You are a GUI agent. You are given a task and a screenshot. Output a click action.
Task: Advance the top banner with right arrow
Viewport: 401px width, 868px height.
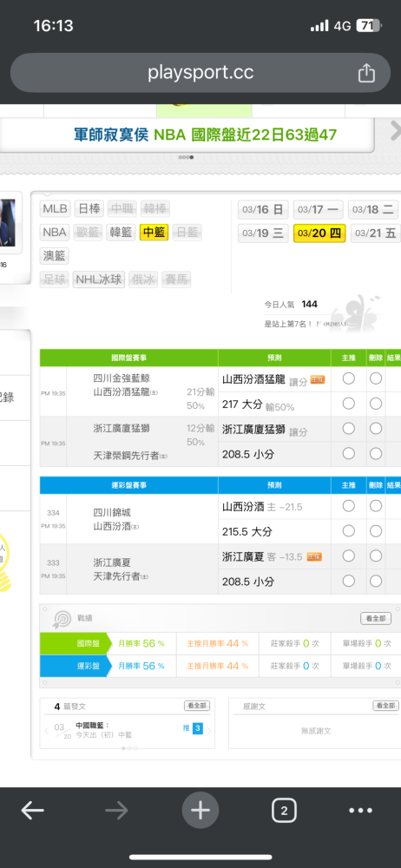click(x=395, y=131)
